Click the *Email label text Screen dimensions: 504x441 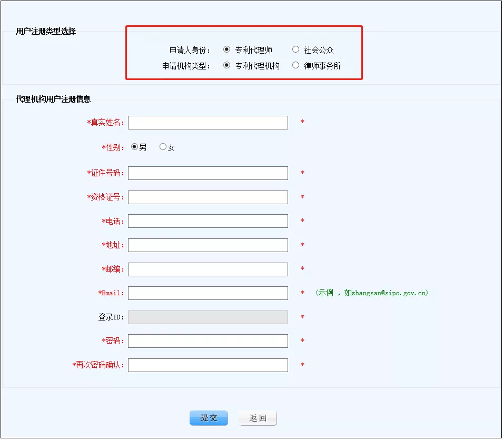pyautogui.click(x=111, y=293)
